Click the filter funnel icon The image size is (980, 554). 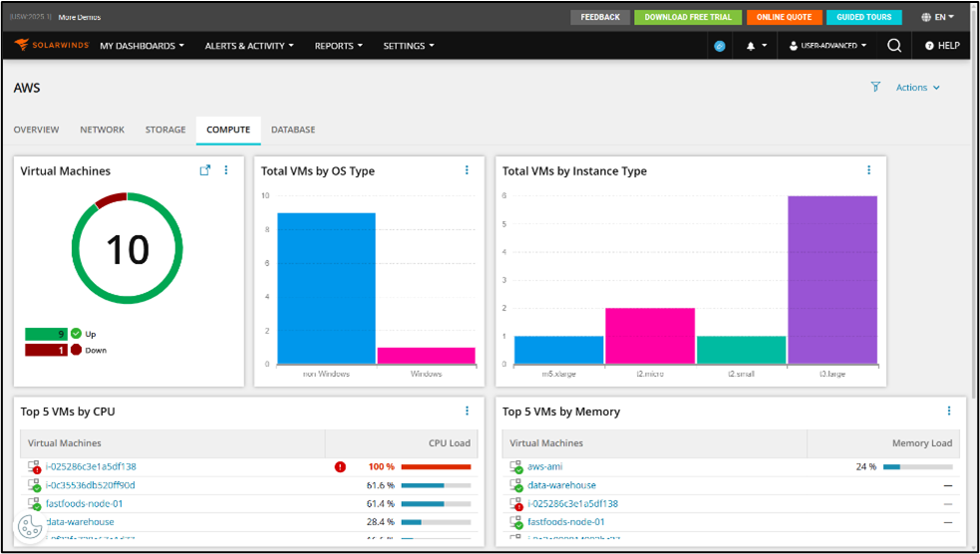(875, 87)
